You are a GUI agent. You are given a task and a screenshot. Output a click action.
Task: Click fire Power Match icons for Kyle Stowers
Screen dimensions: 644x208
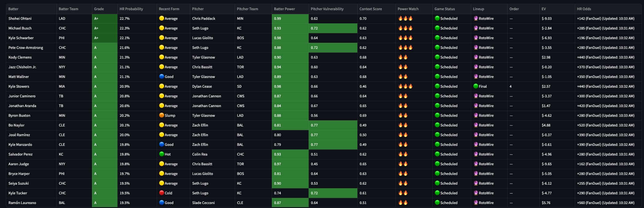point(405,86)
